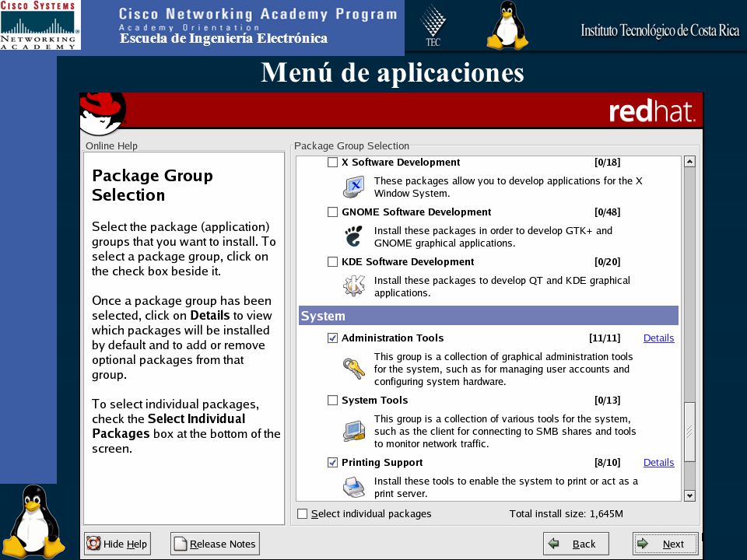Click the [0/20] package count
The height and width of the screenshot is (560, 747).
tap(608, 262)
